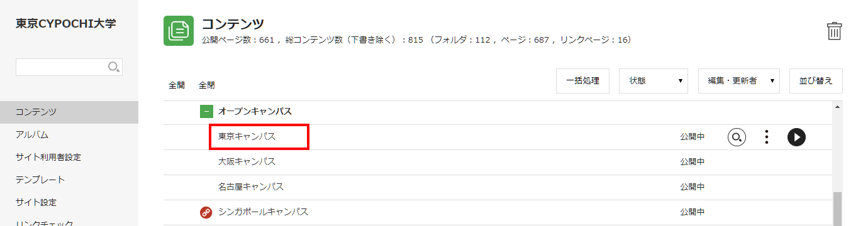Viewport: 868px width, 226px height.
Task: Click the trash can icon
Action: [834, 31]
